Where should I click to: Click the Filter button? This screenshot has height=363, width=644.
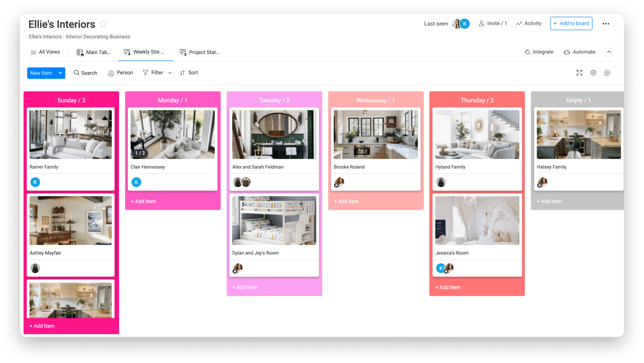tap(153, 73)
